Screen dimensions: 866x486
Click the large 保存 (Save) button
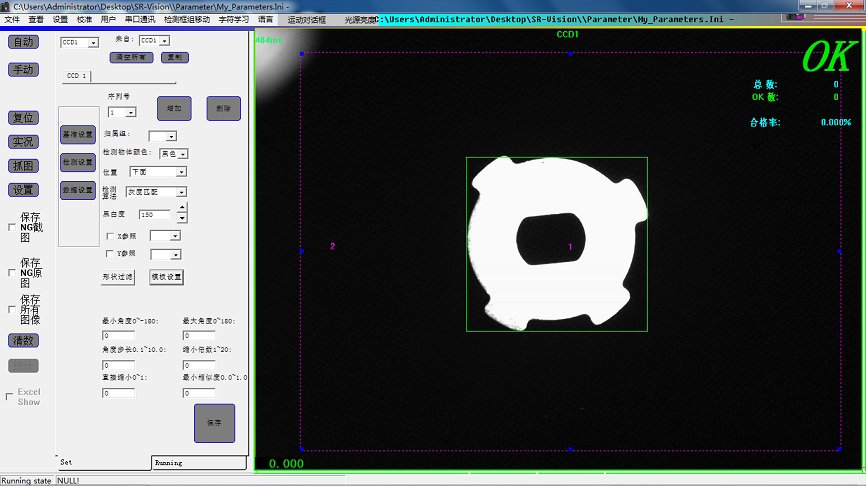pos(214,423)
